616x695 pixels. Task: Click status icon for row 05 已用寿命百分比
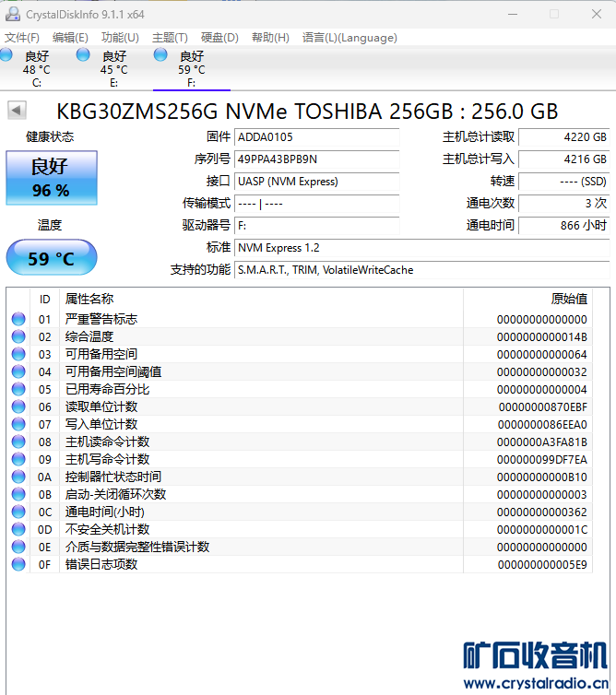pos(18,389)
